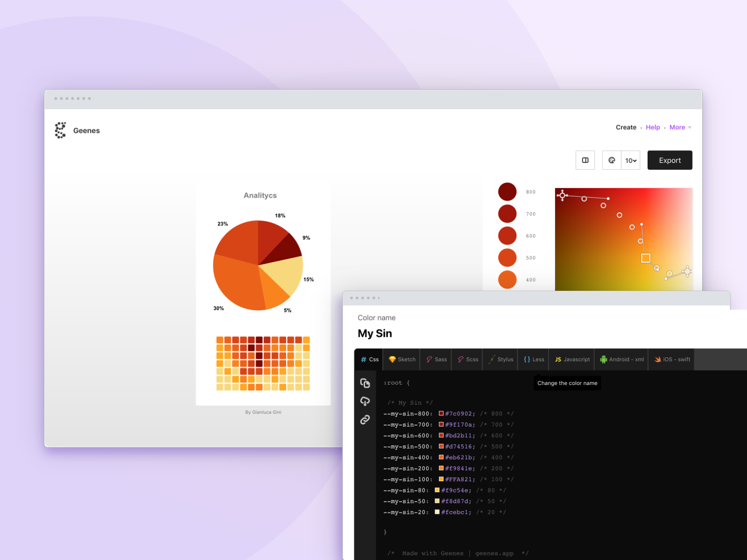The width and height of the screenshot is (747, 560).
Task: Click the square selected handle on color curve
Action: [646, 258]
